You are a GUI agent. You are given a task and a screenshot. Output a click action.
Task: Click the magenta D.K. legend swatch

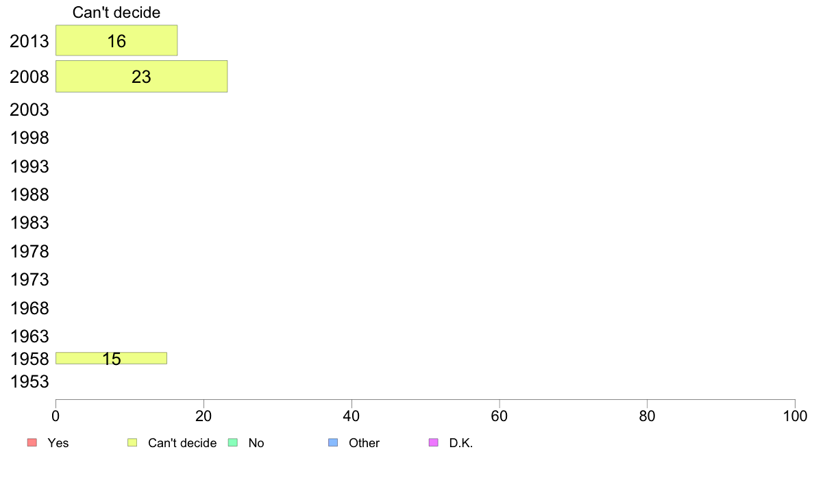434,443
